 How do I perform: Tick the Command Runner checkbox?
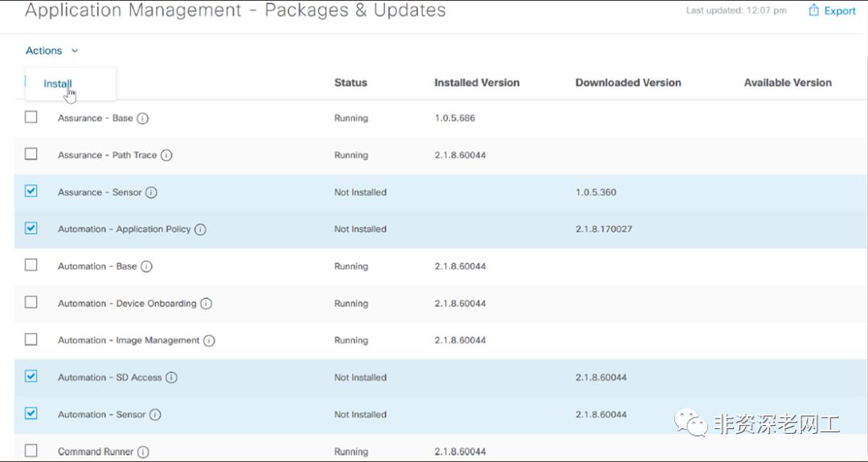(31, 451)
